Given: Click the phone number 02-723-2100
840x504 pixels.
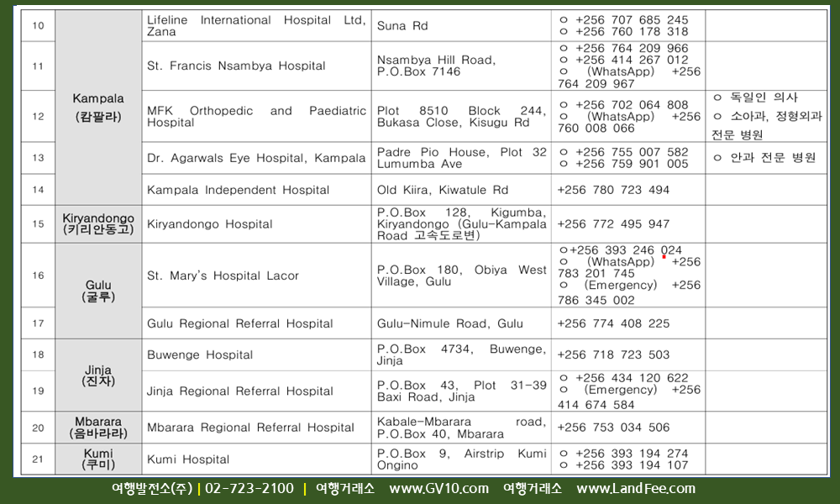Looking at the screenshot, I should coord(249,489).
